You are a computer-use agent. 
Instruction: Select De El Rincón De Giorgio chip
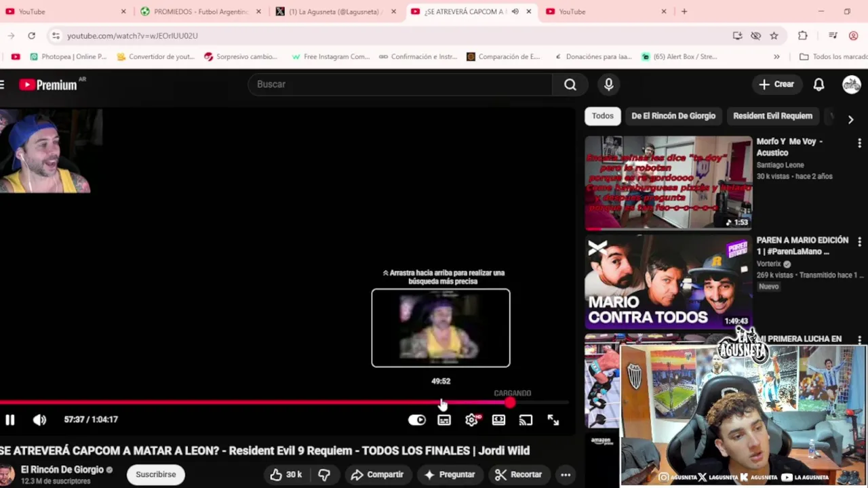(x=673, y=116)
